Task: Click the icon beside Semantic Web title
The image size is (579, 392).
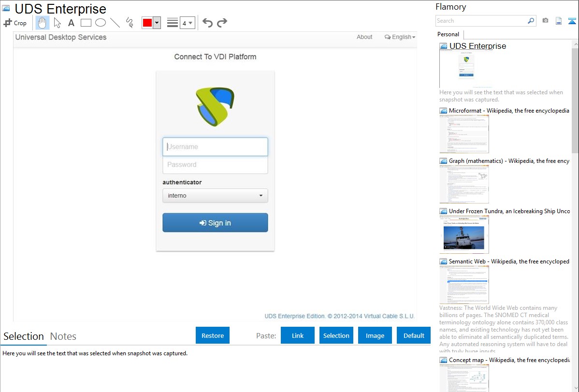Action: pos(444,261)
